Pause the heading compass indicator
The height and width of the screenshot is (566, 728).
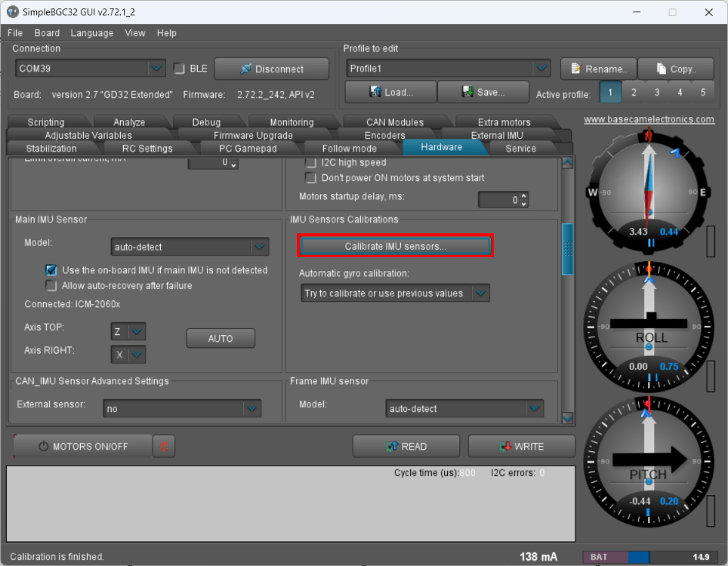click(x=650, y=244)
